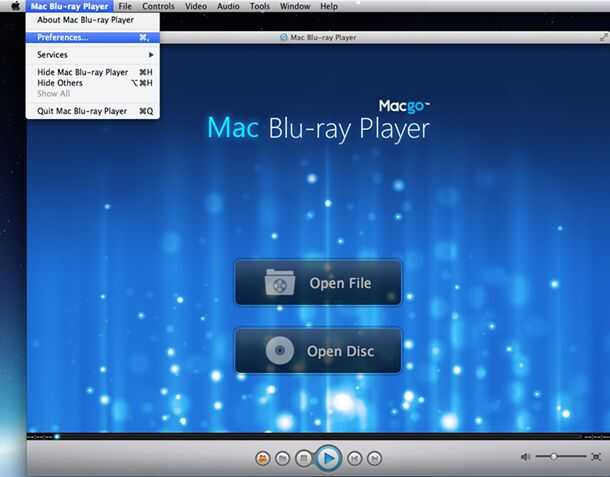Click the orange share button in control bar
The width and height of the screenshot is (610, 477).
pos(263,458)
